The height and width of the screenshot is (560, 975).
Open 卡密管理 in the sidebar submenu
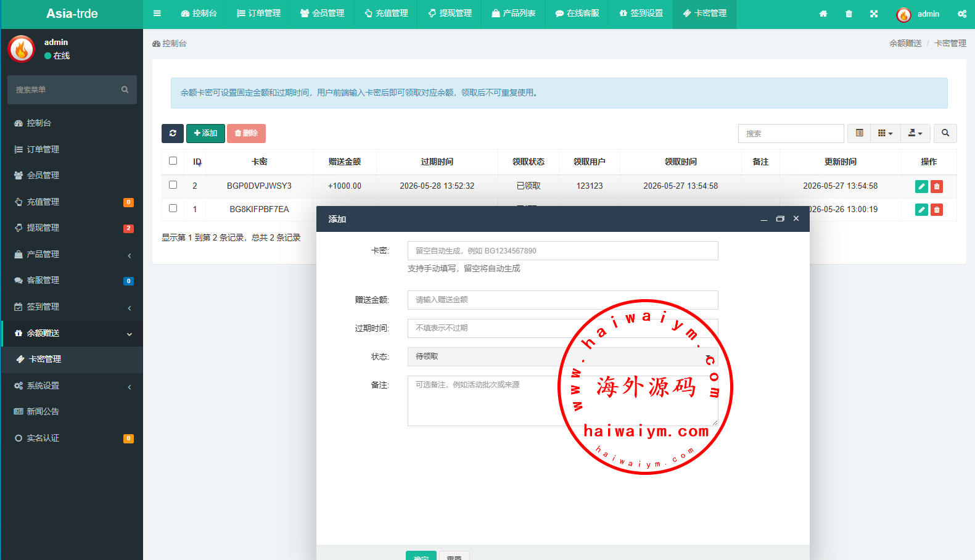click(72, 359)
